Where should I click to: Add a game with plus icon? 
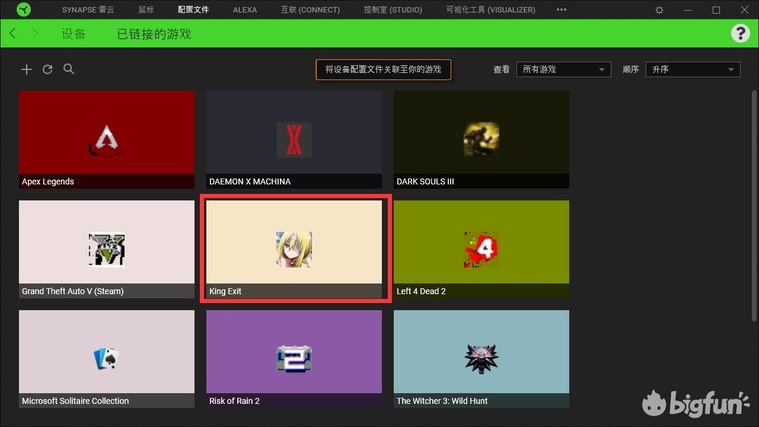[x=27, y=69]
